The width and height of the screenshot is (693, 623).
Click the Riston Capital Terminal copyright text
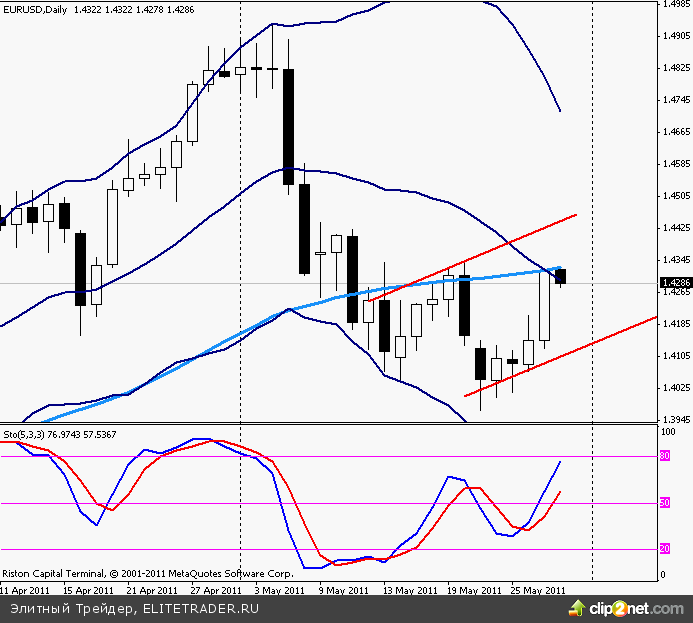tap(147, 574)
